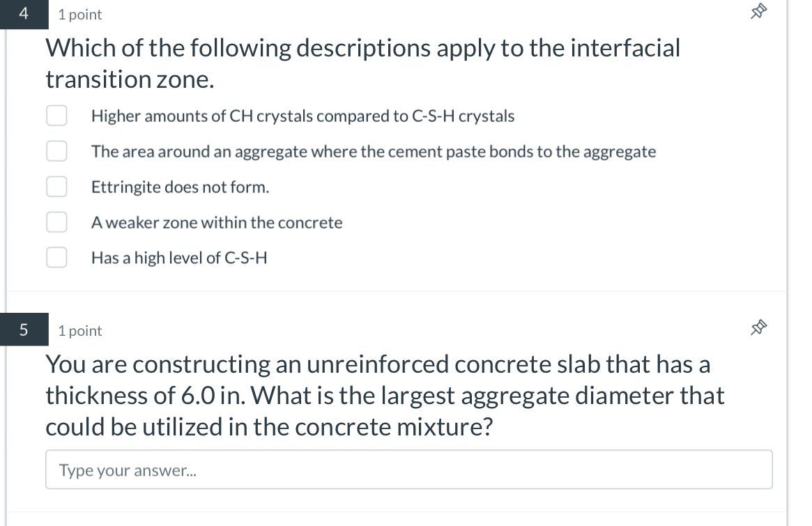The height and width of the screenshot is (526, 812).
Task: Select the question 5 number badge
Action: (24, 329)
